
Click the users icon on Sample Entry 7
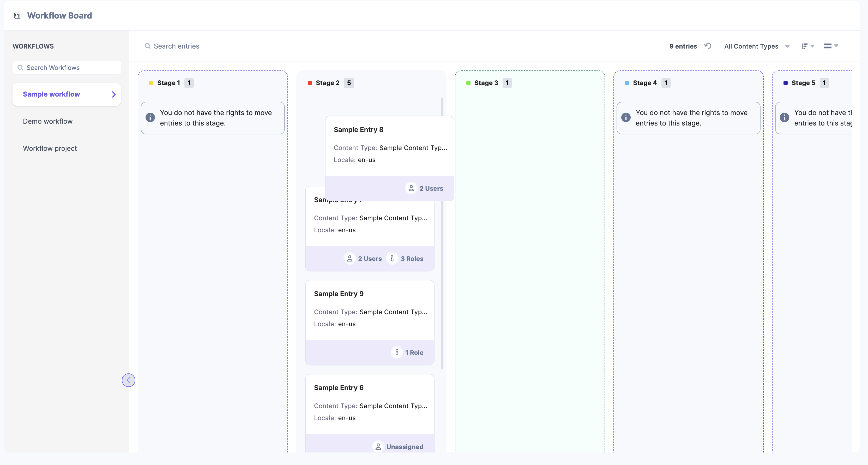pyautogui.click(x=349, y=259)
